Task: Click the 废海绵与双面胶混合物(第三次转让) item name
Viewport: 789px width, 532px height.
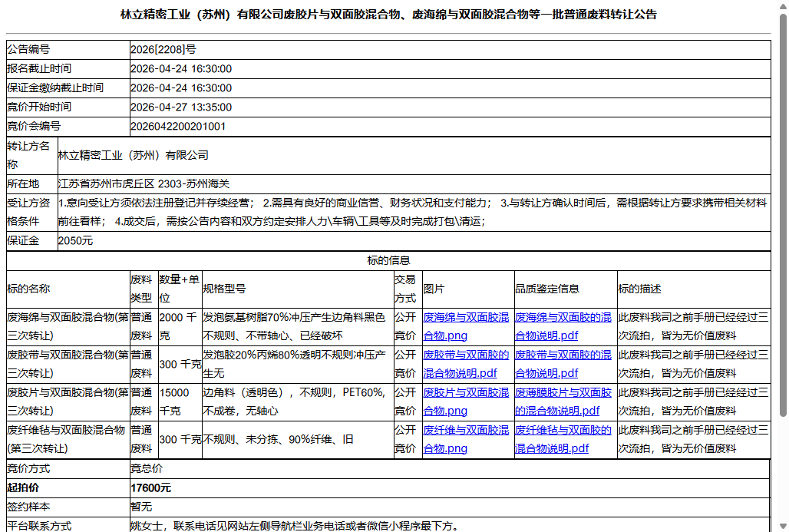Action: pyautogui.click(x=68, y=327)
